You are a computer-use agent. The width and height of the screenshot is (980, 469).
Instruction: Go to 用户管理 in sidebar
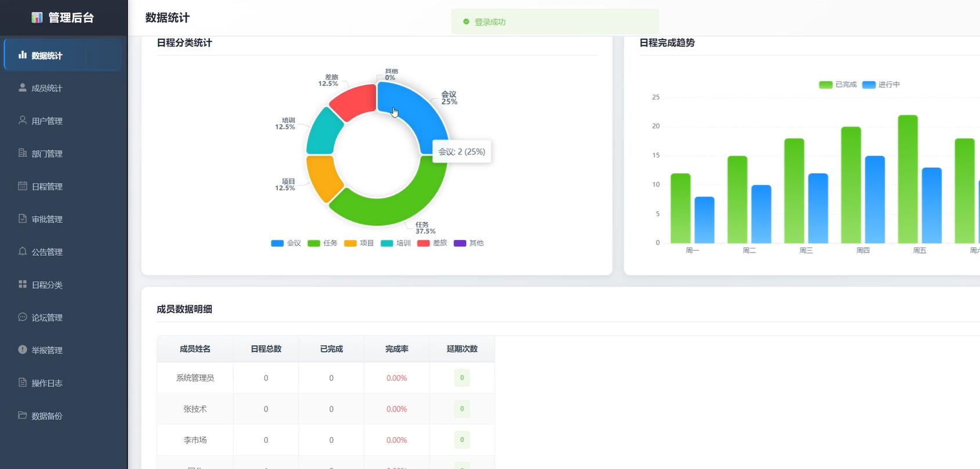coord(63,121)
